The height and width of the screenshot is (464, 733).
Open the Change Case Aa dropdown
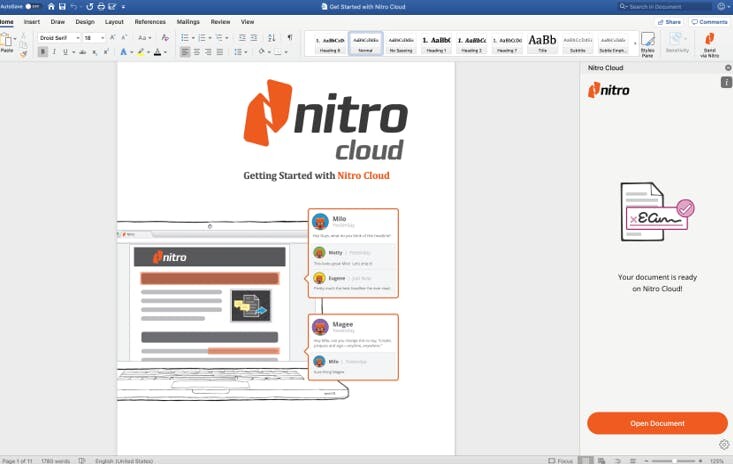(144, 37)
